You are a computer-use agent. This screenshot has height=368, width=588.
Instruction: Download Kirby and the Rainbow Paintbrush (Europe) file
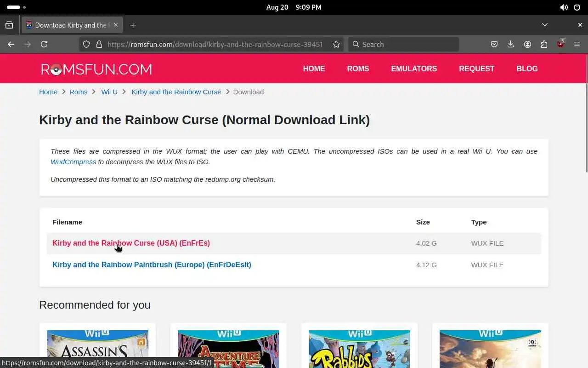coord(152,264)
